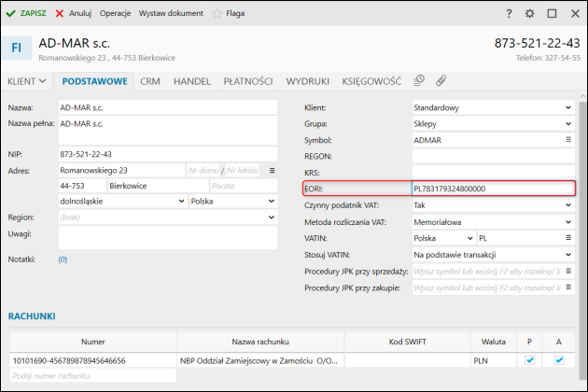The height and width of the screenshot is (392, 588).
Task: Click the list icon beside Symbol field
Action: 567,139
